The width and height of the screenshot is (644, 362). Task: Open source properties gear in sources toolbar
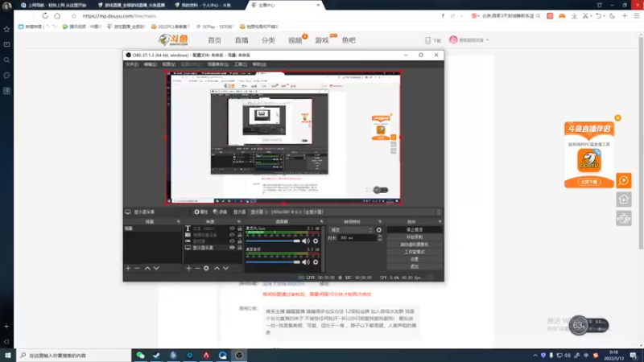coord(206,268)
